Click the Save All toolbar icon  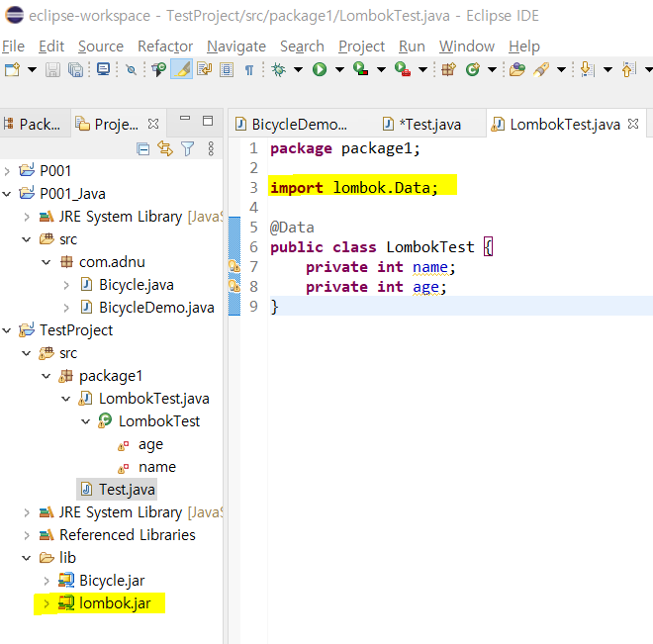(x=75, y=69)
